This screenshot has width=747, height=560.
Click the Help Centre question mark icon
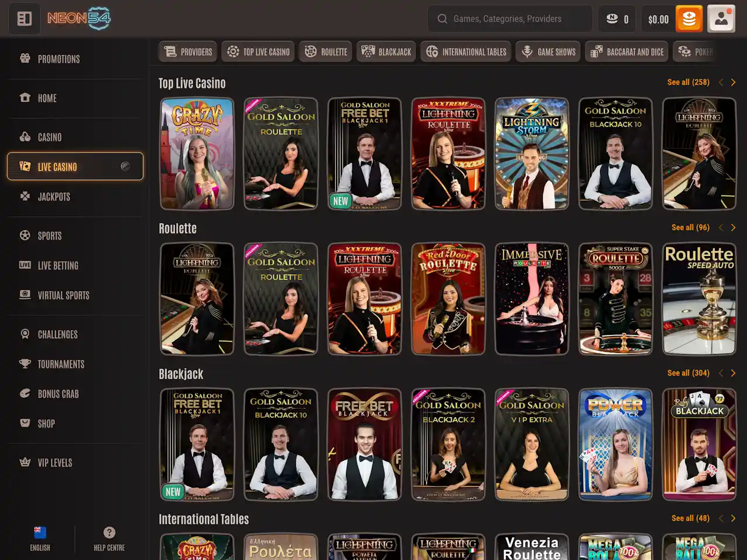(109, 533)
